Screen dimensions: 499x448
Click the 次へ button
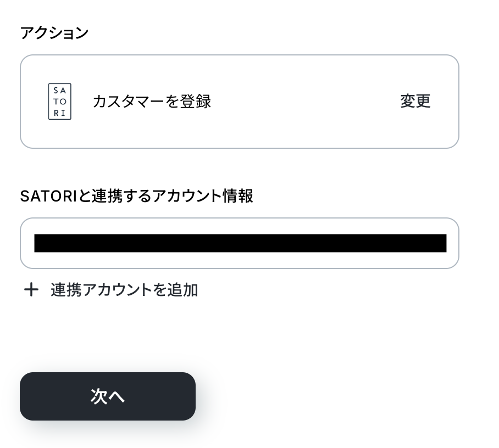[x=108, y=396]
